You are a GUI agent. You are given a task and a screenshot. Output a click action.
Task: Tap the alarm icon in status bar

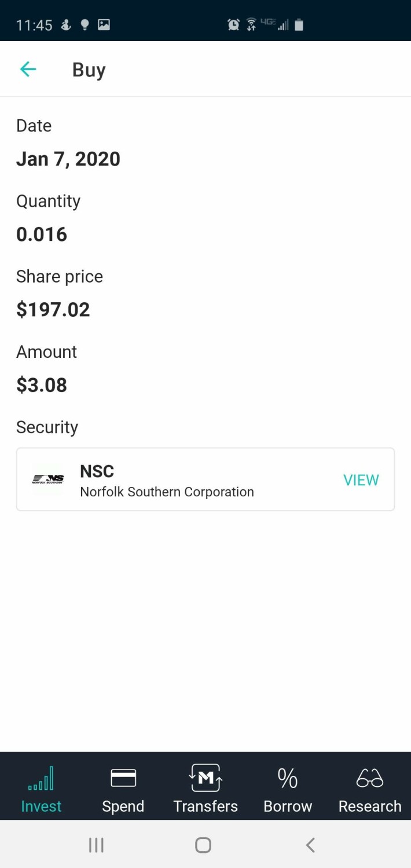[234, 24]
